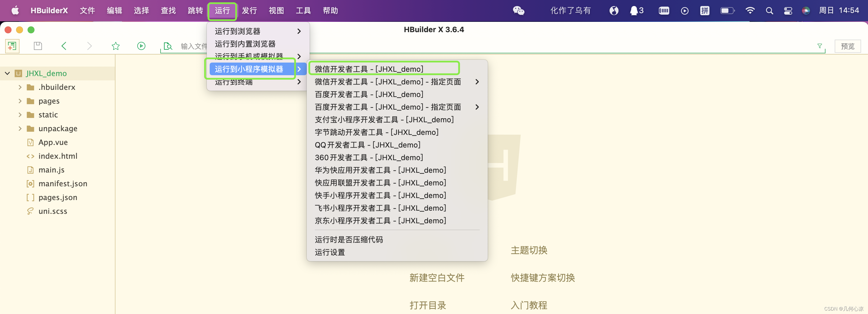Click manifest.json gear file icon
This screenshot has width=868, height=314.
[x=30, y=184]
